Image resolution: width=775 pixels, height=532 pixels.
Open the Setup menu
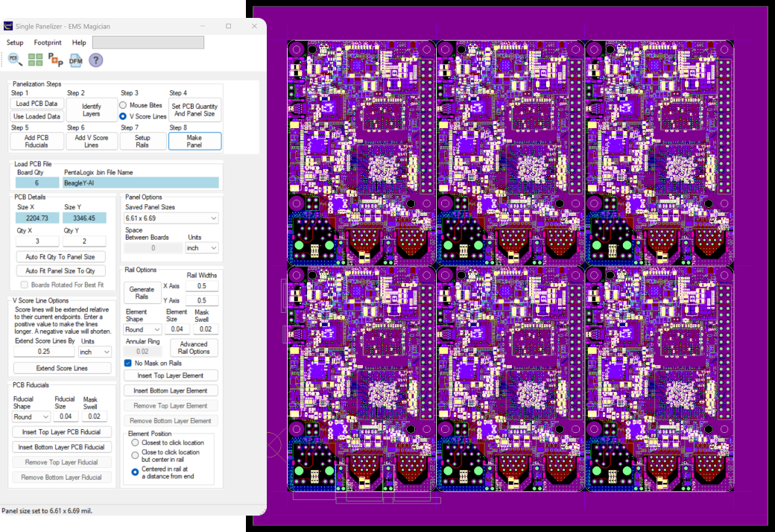point(15,42)
